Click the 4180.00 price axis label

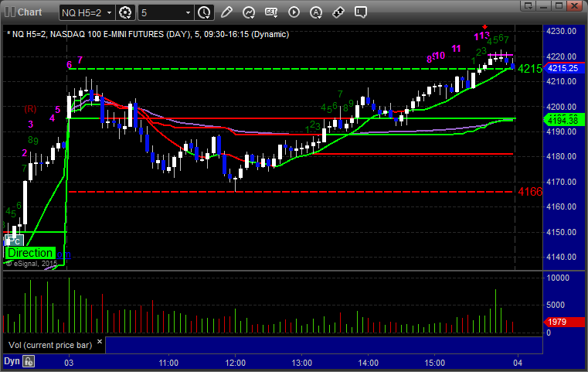pos(562,156)
